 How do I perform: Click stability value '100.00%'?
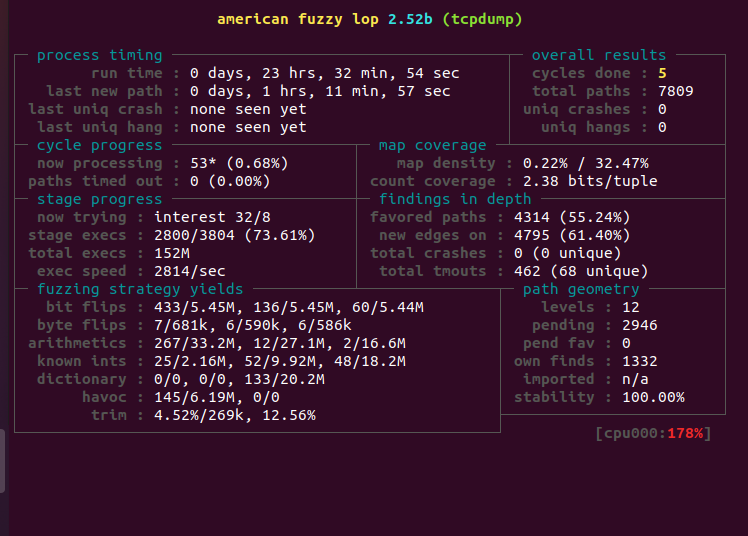(654, 397)
